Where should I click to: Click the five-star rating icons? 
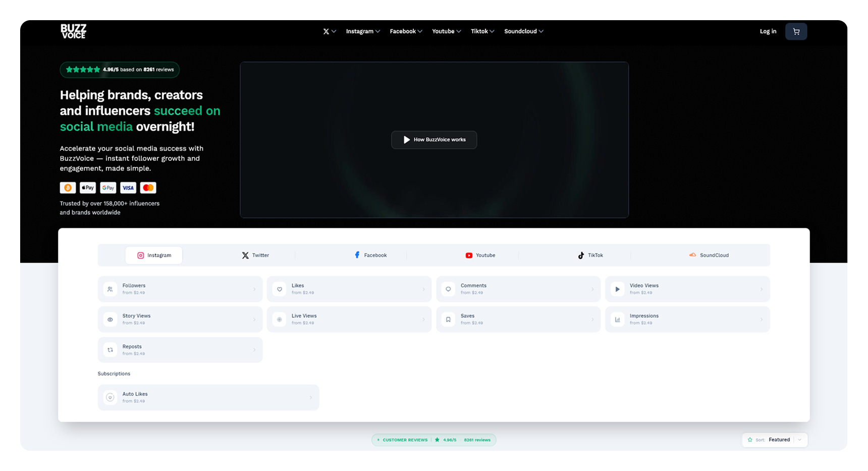click(x=83, y=70)
